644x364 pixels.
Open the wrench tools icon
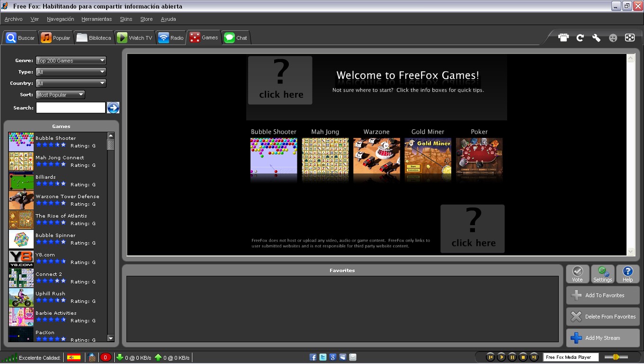(597, 38)
